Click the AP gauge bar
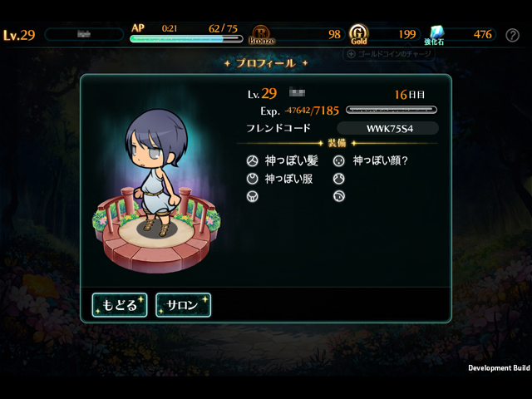Viewport: 532px width, 399px height. [186, 39]
